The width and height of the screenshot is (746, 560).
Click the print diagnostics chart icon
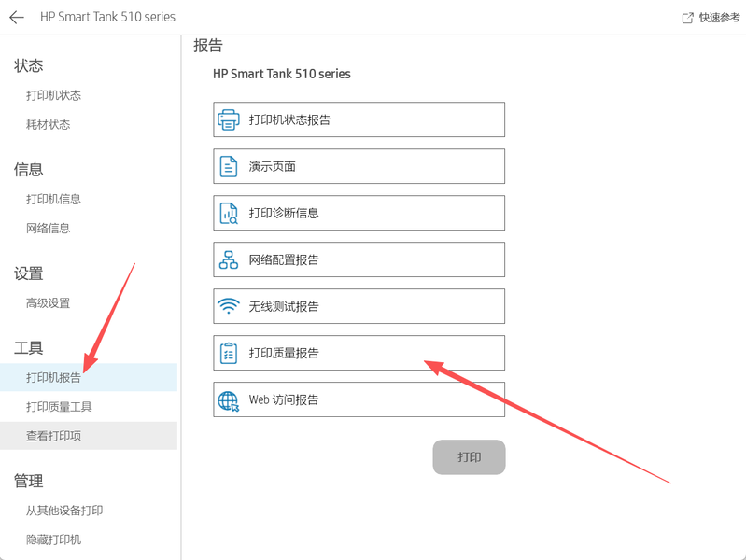click(x=229, y=214)
